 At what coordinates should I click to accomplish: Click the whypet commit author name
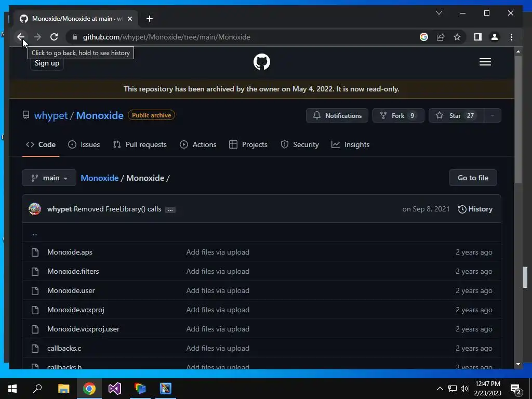tap(59, 209)
